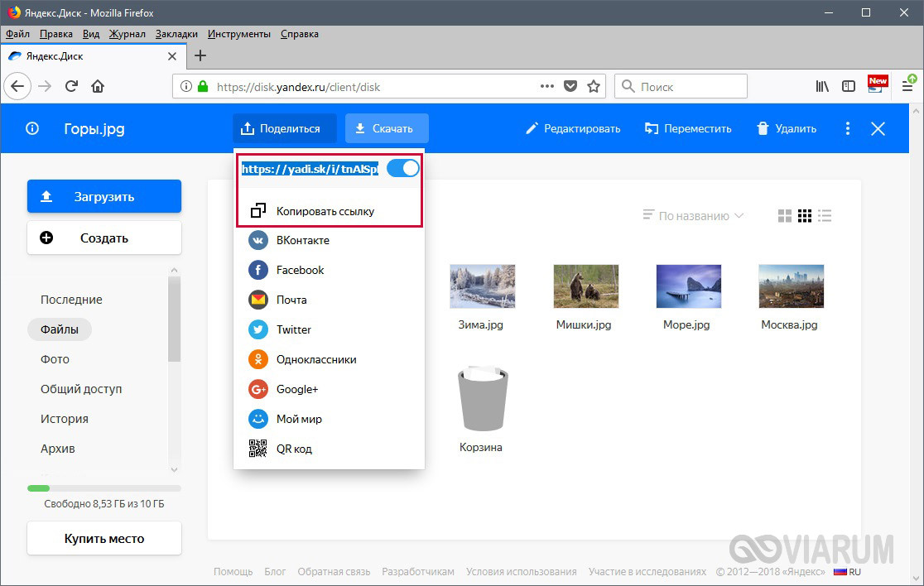Bookmark this page with star icon
This screenshot has width=924, height=586.
(x=594, y=87)
